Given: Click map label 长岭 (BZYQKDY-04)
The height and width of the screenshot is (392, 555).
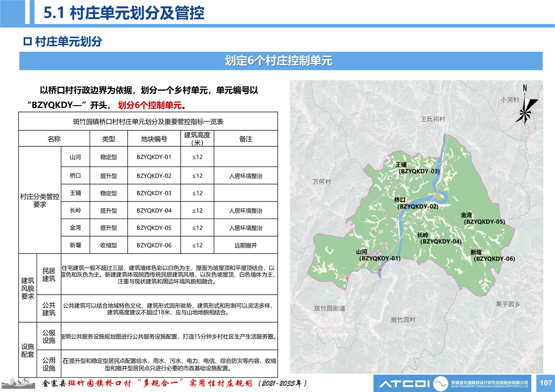Looking at the screenshot, I should 440,238.
